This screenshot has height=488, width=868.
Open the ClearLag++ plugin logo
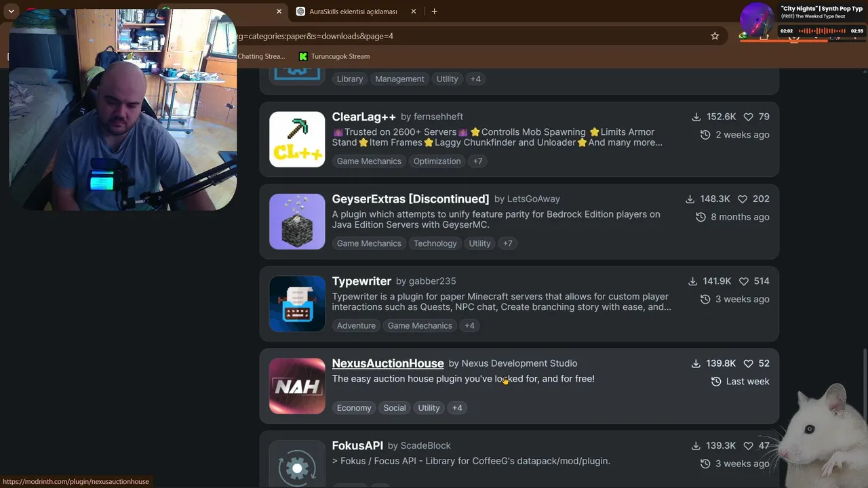pos(297,139)
